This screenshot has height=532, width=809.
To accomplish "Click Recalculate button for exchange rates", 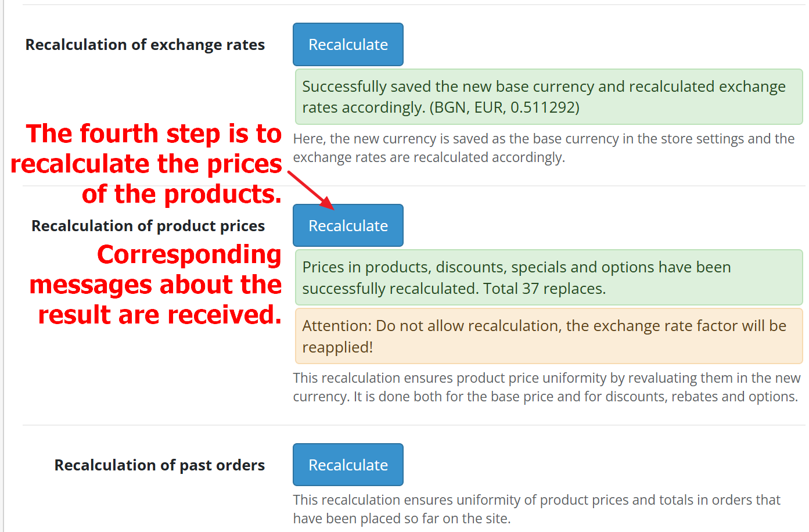I will tap(348, 45).
